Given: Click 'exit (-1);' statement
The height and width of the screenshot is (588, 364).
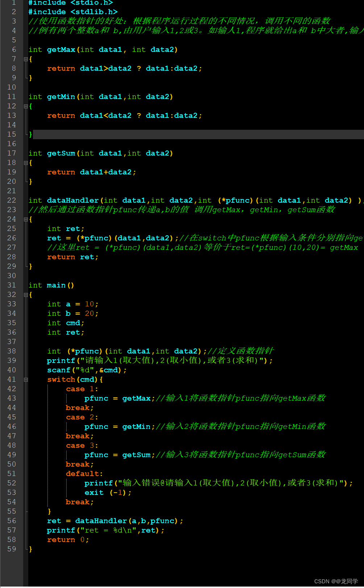Looking at the screenshot, I should pyautogui.click(x=108, y=493).
